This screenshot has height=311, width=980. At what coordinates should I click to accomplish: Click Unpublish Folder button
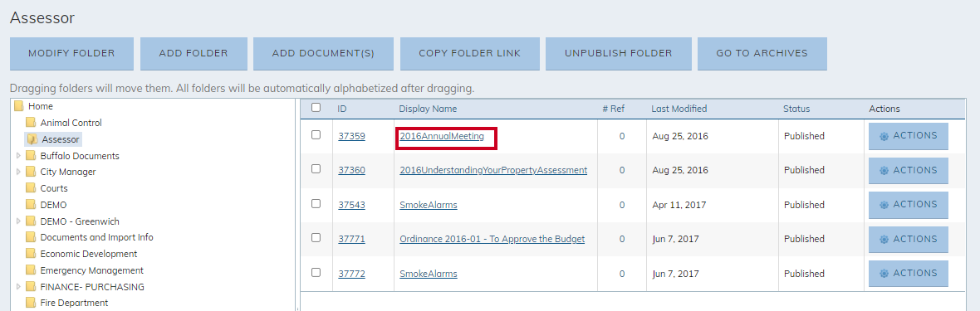619,54
